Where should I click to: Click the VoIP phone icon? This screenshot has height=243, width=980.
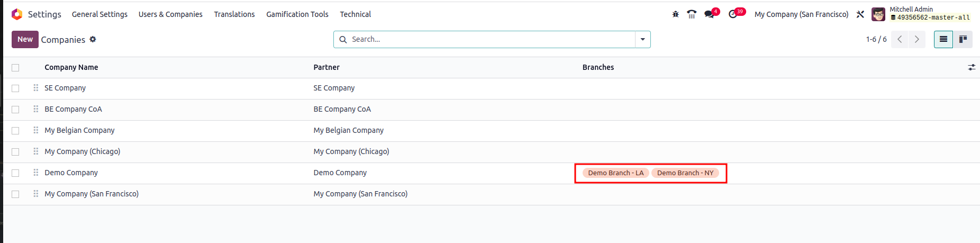[692, 14]
